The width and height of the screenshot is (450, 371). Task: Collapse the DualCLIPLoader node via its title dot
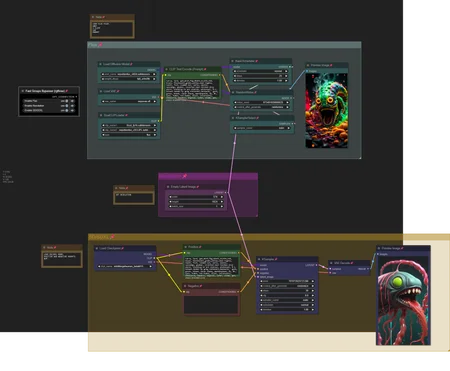tap(100, 115)
